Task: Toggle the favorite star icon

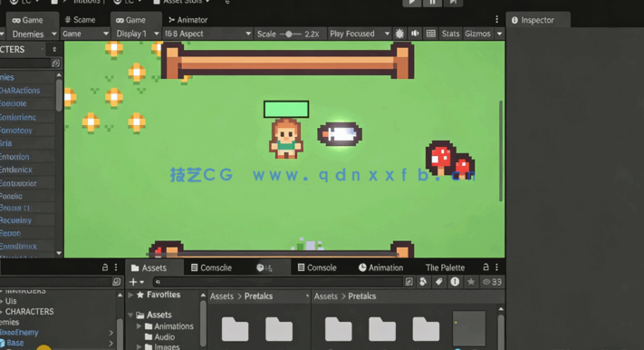Action: click(471, 282)
